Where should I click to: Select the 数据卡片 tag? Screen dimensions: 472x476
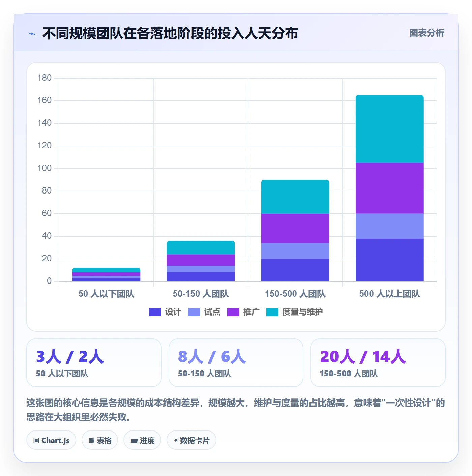191,440
